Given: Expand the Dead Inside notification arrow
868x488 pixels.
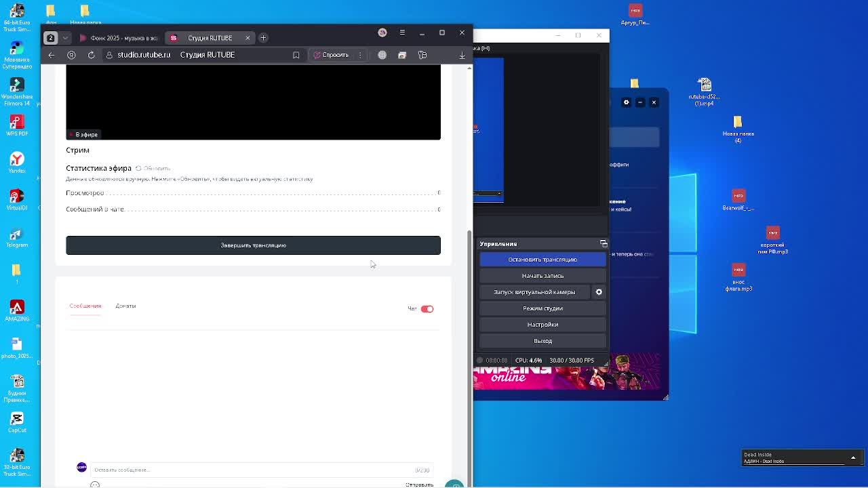Looking at the screenshot, I should (x=853, y=458).
